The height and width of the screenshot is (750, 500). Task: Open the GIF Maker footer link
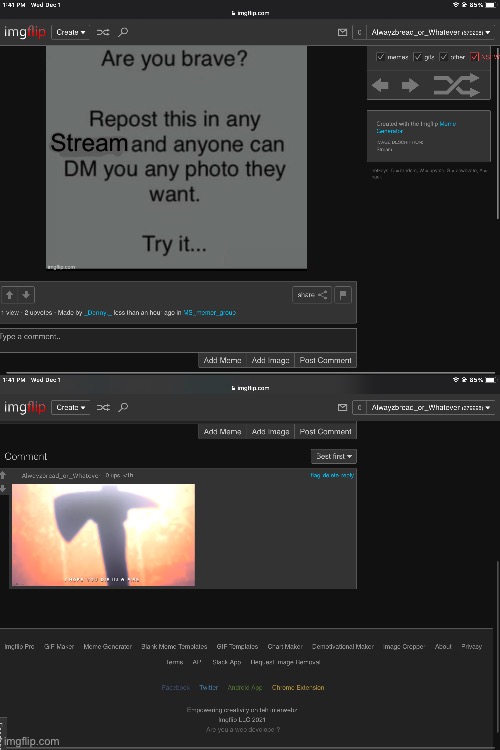pos(59,646)
